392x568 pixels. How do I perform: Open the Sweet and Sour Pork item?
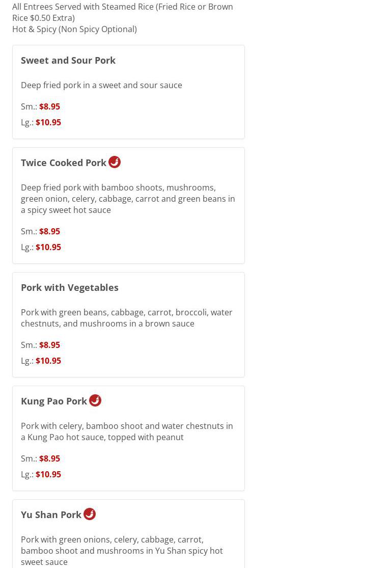tap(68, 61)
